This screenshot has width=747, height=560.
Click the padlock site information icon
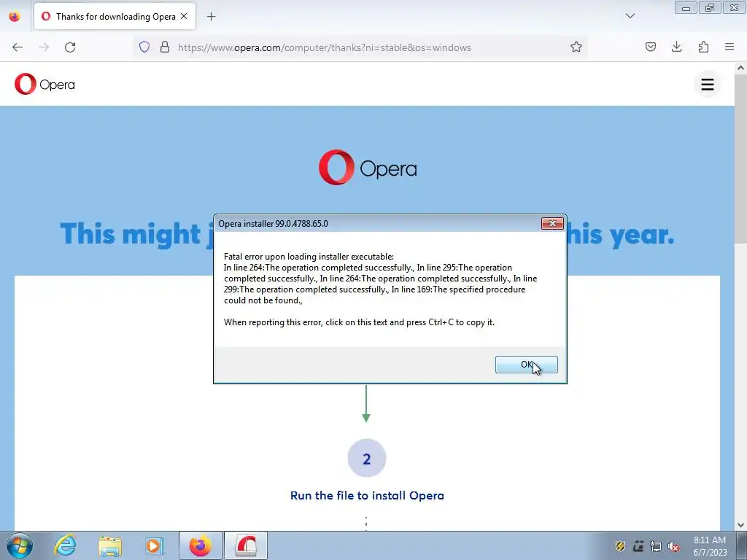[x=165, y=47]
